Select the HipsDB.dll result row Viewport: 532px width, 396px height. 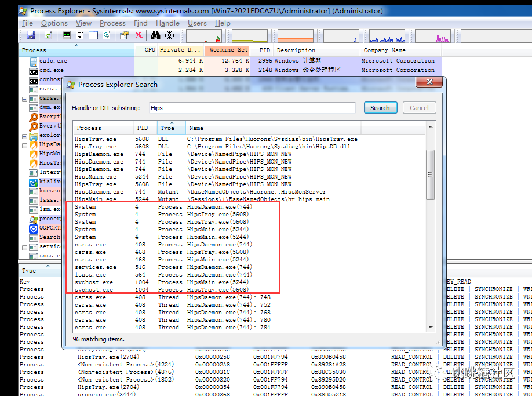(250, 147)
